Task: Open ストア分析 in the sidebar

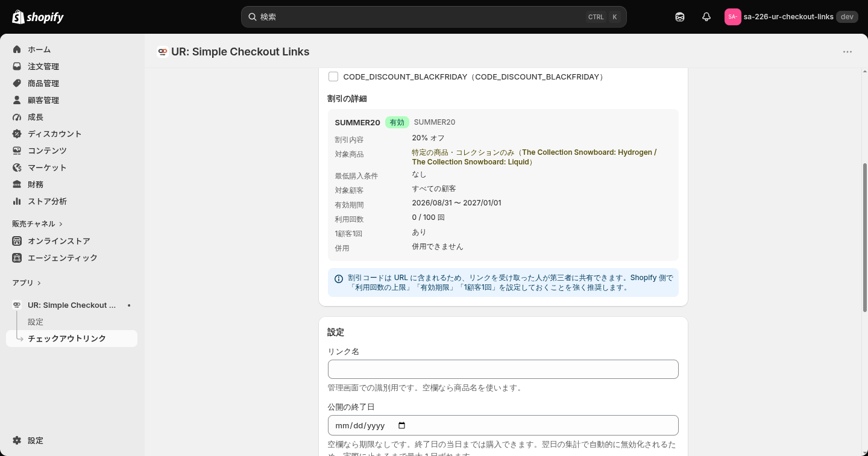Action: coord(72,201)
